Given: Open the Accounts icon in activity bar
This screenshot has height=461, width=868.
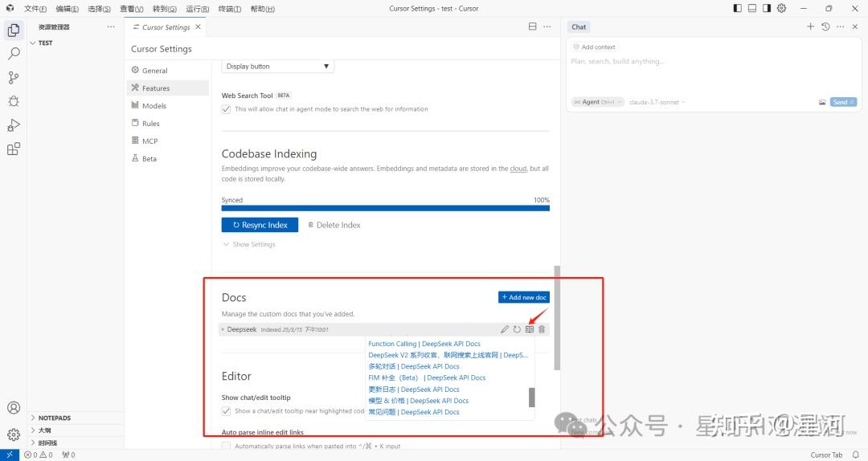Looking at the screenshot, I should [x=14, y=408].
